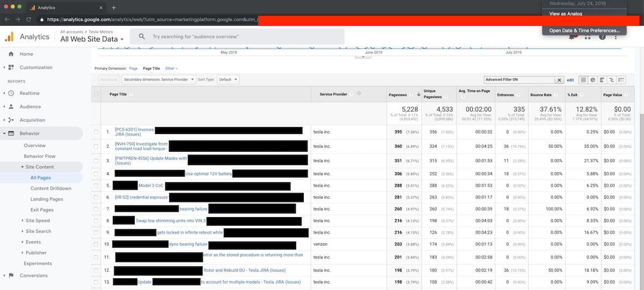Click the Customization dashboard icon

(11, 68)
